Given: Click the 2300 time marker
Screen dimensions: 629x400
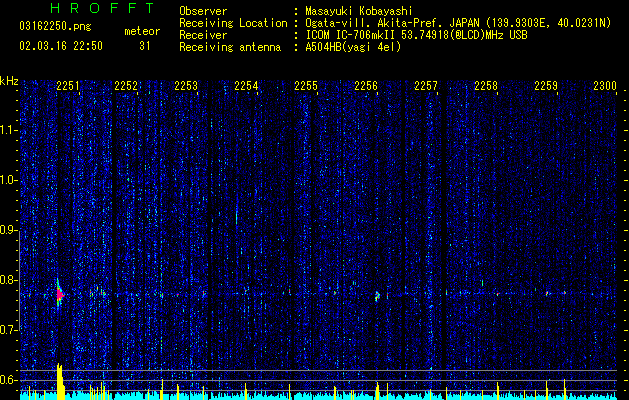Looking at the screenshot, I should tap(605, 86).
